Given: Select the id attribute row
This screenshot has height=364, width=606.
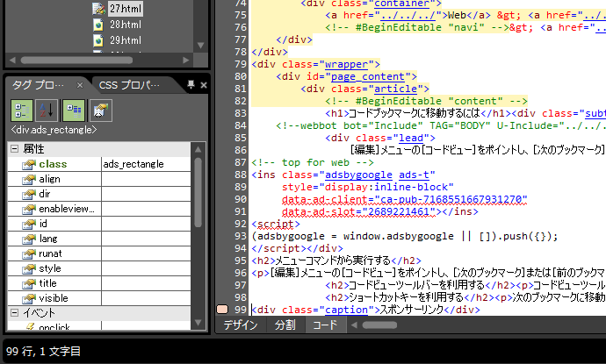Looking at the screenshot, I should coord(99,224).
